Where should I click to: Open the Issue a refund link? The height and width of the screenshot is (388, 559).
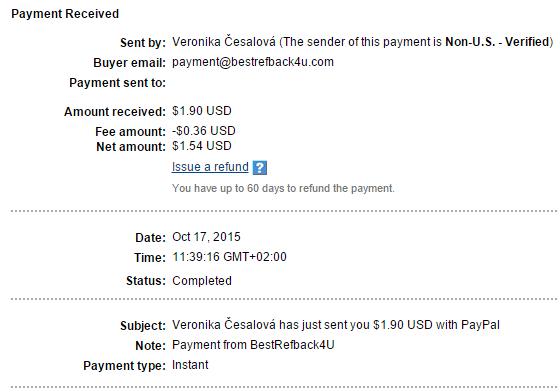pos(210,167)
